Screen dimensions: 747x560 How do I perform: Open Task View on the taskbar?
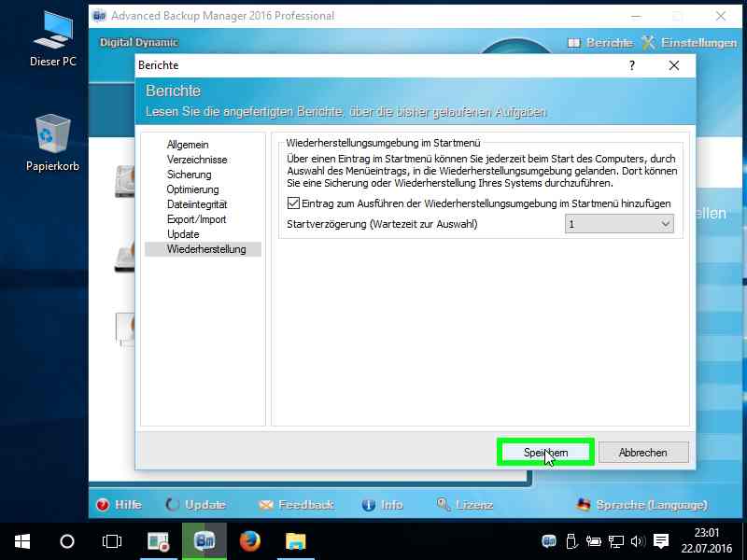112,541
